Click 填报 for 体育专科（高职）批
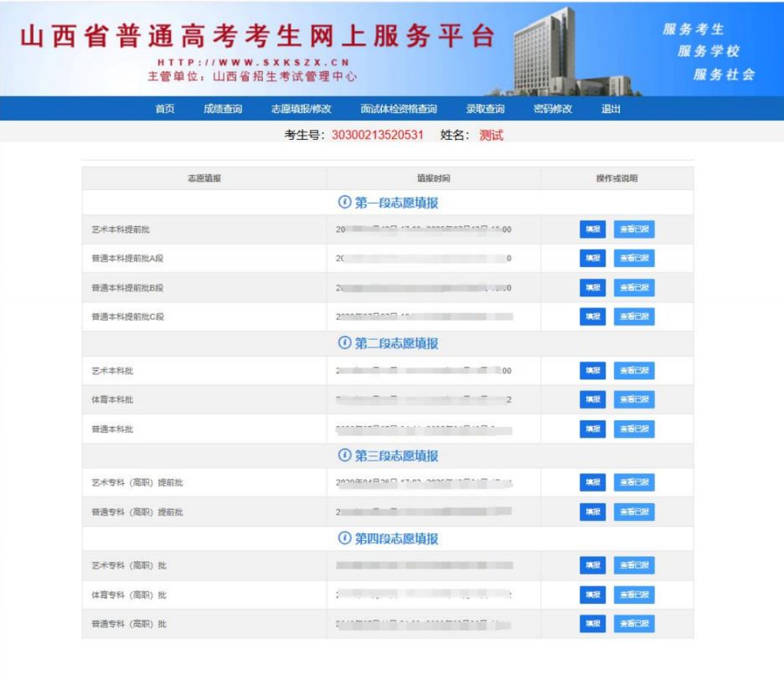Viewport: 784px width, 680px height. pyautogui.click(x=592, y=595)
